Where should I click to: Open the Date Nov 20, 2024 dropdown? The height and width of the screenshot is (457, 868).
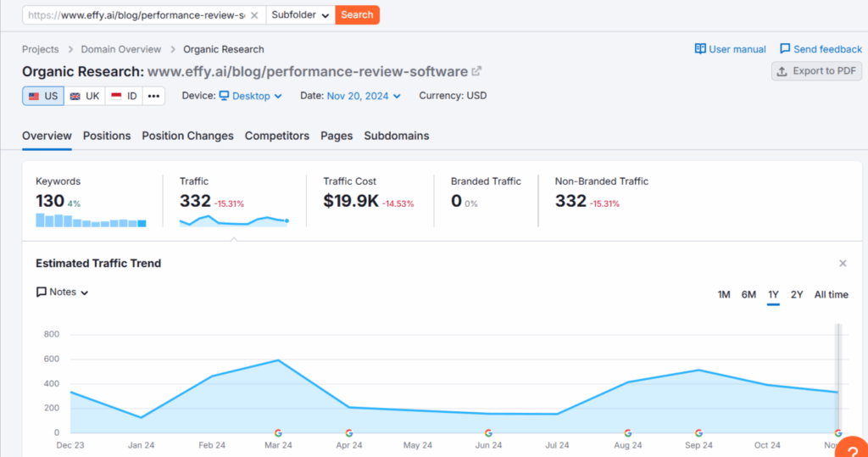point(364,96)
